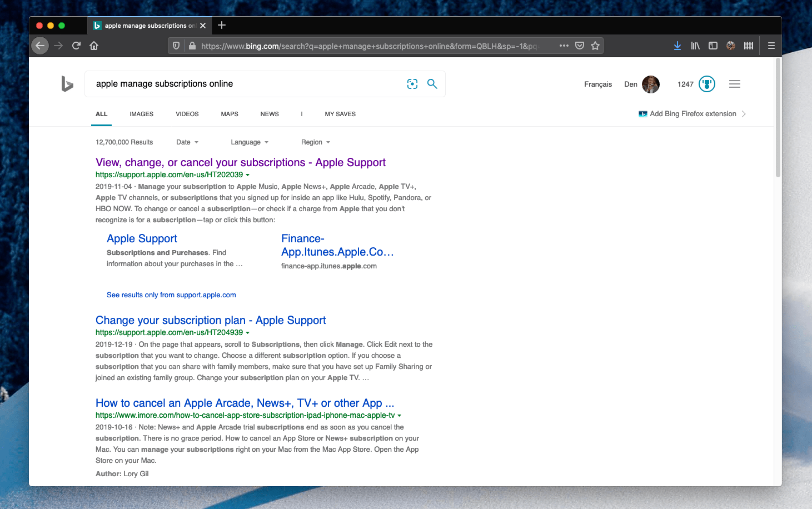Click the Den profile avatar
This screenshot has width=812, height=509.
click(x=651, y=84)
